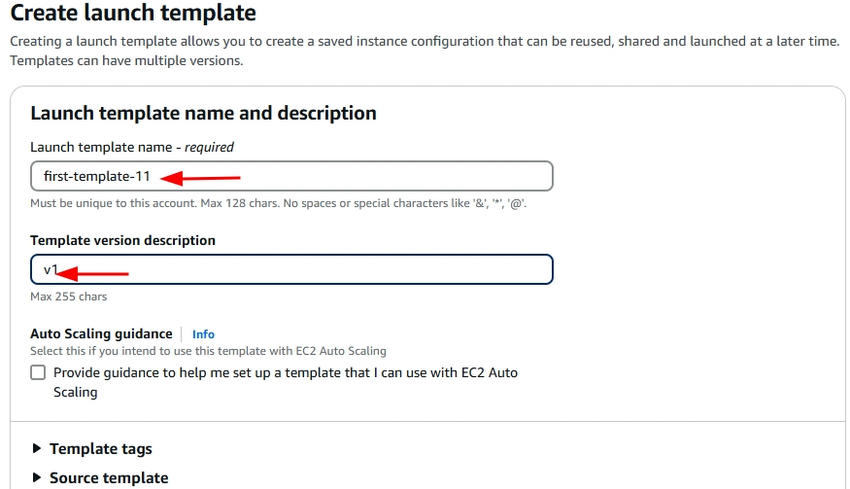
Task: Click the red arrow beside first-template-11
Action: [200, 178]
